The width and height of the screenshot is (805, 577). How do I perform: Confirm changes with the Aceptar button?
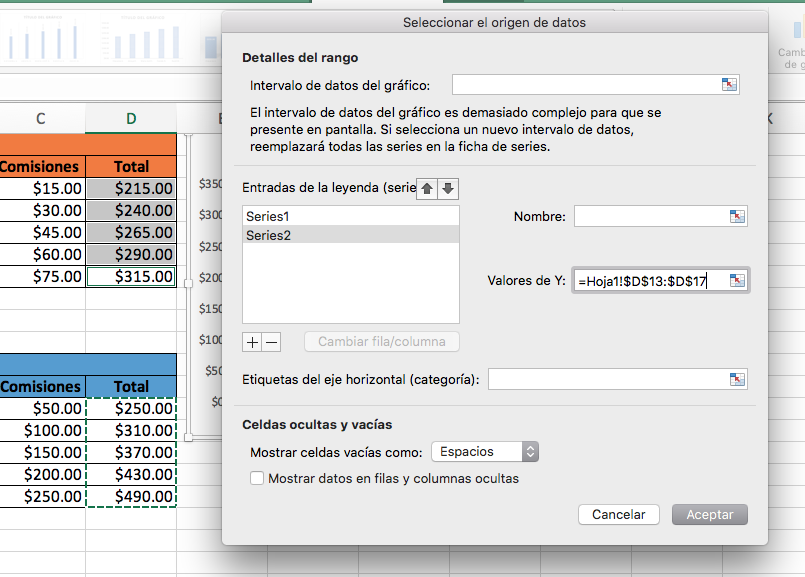point(709,514)
